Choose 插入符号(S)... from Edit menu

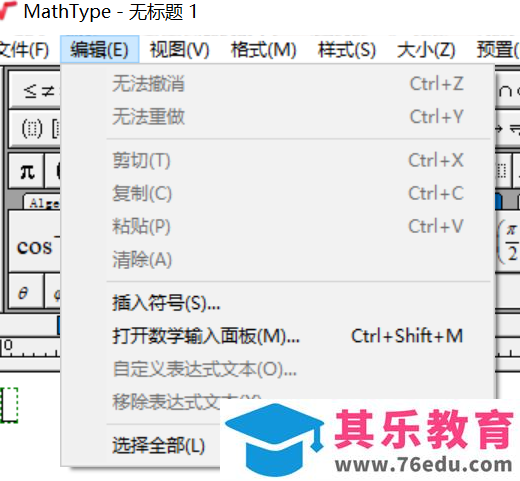click(x=278, y=303)
